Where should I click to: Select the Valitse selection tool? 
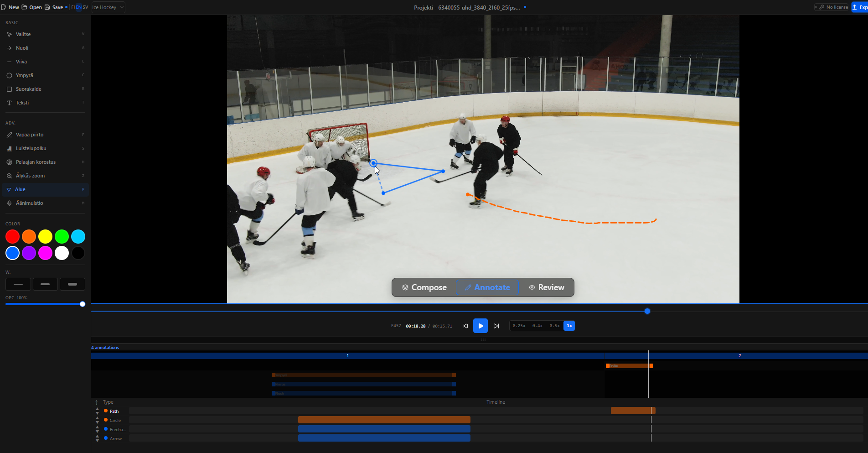click(x=23, y=34)
